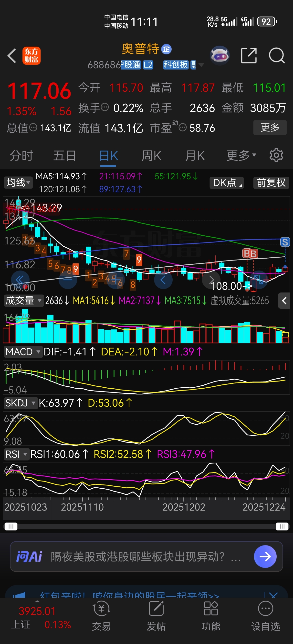Screen dimensions: 293x644
Task: Tap the 问AI question input field
Action: point(146,556)
